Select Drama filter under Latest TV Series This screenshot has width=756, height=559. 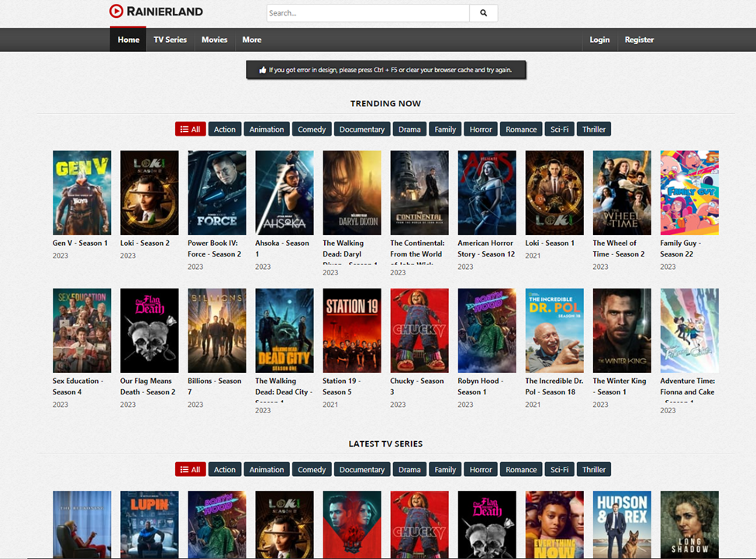pyautogui.click(x=409, y=469)
